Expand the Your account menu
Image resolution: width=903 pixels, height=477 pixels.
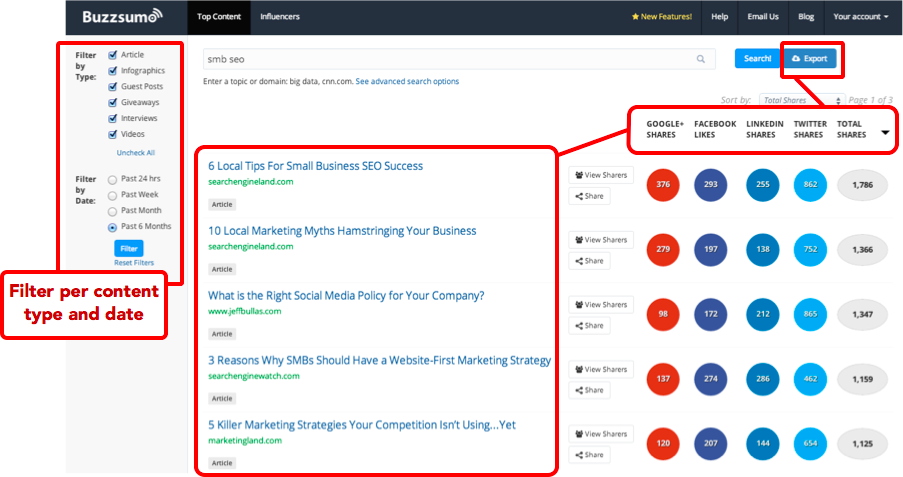860,17
